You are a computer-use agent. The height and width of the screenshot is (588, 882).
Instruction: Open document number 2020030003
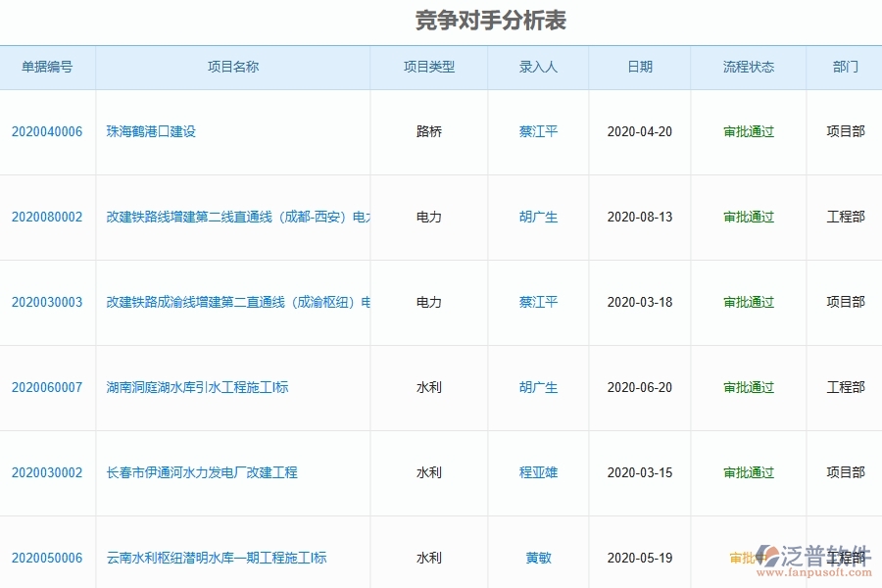(49, 302)
